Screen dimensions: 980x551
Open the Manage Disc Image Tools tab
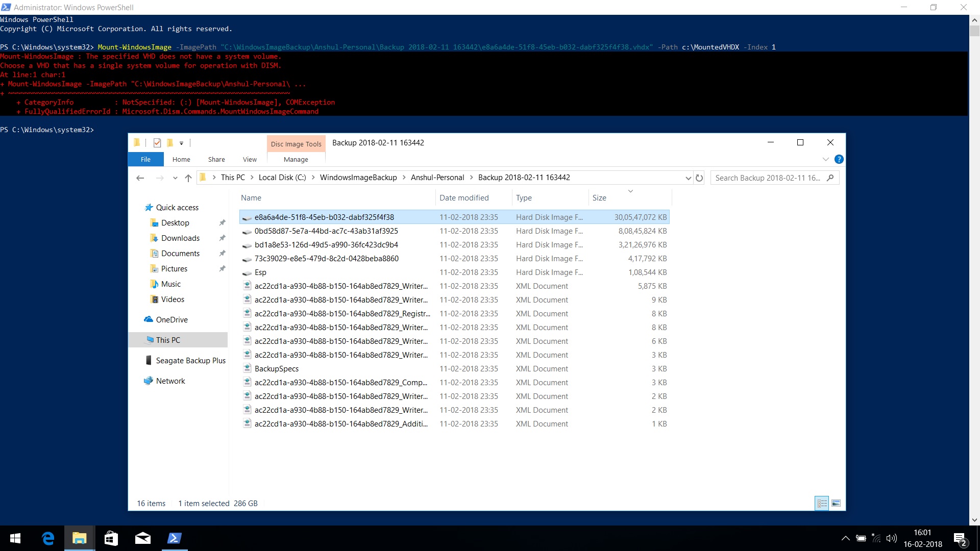(x=296, y=159)
